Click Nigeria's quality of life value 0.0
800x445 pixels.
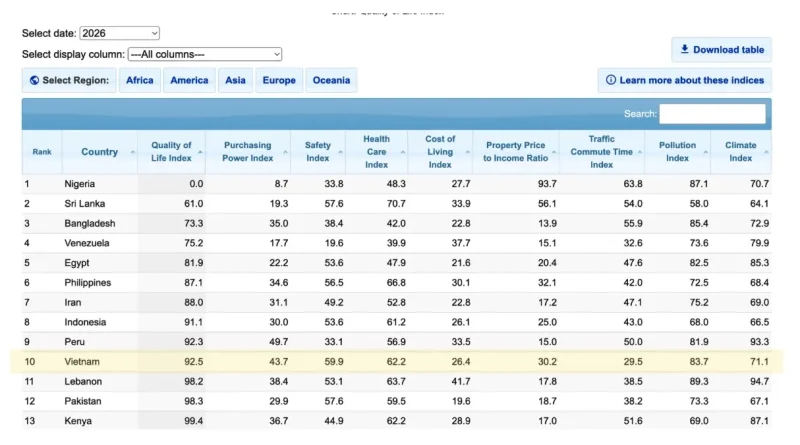pyautogui.click(x=196, y=184)
